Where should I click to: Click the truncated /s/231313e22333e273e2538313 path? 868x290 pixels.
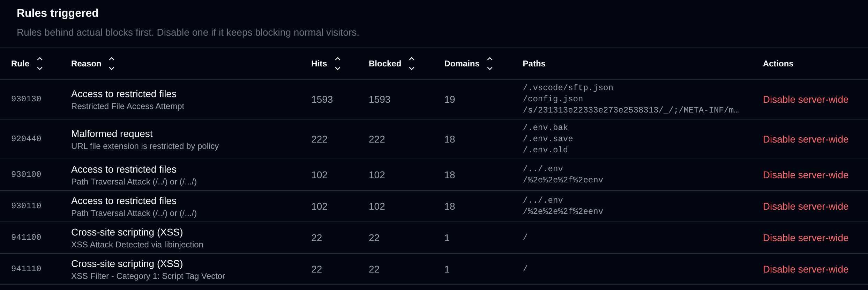click(631, 110)
